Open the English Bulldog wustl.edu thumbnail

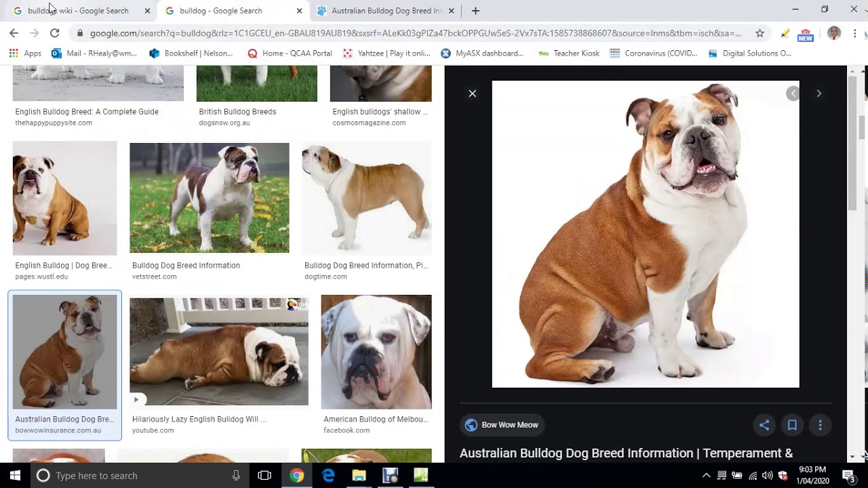(65, 198)
